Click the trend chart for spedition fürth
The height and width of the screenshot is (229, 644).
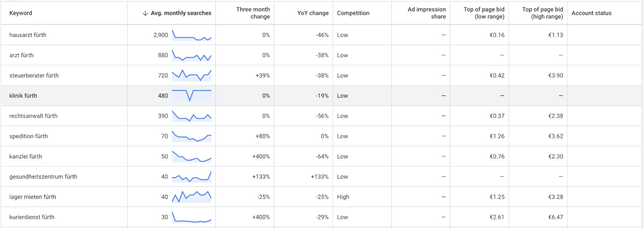(x=192, y=136)
